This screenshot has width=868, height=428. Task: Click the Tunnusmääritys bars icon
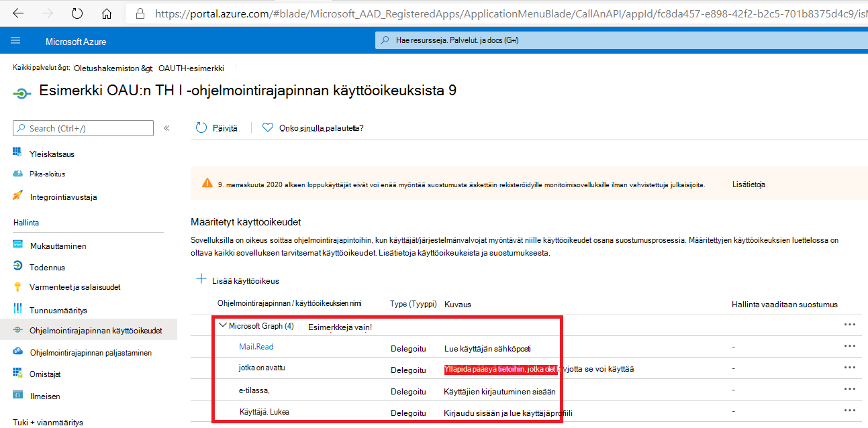coord(17,310)
